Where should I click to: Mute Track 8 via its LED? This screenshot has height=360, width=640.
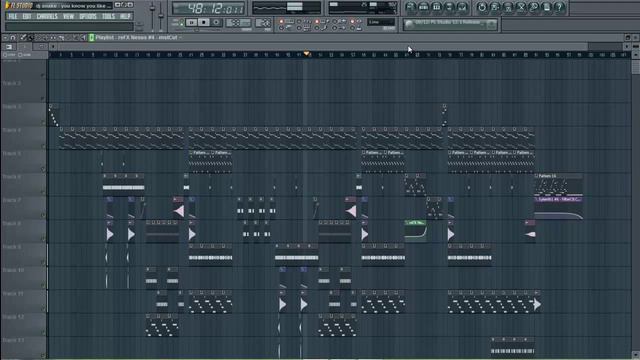coord(42,239)
